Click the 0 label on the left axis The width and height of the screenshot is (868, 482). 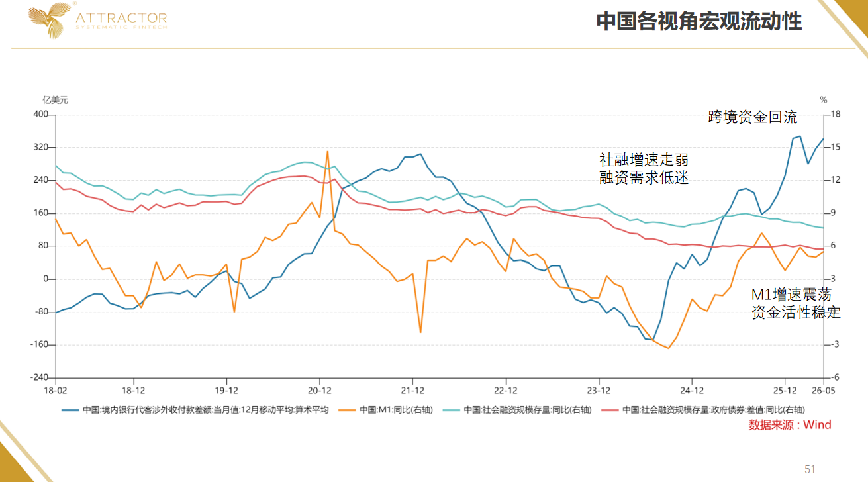point(46,279)
